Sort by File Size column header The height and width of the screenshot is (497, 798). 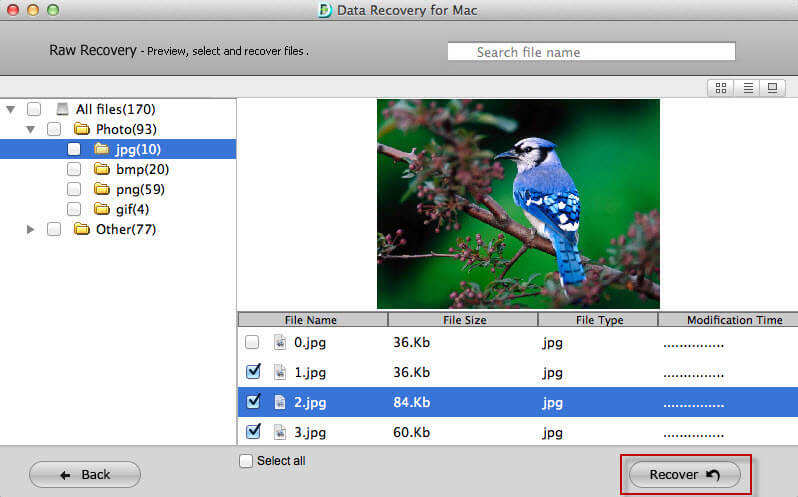[x=463, y=320]
